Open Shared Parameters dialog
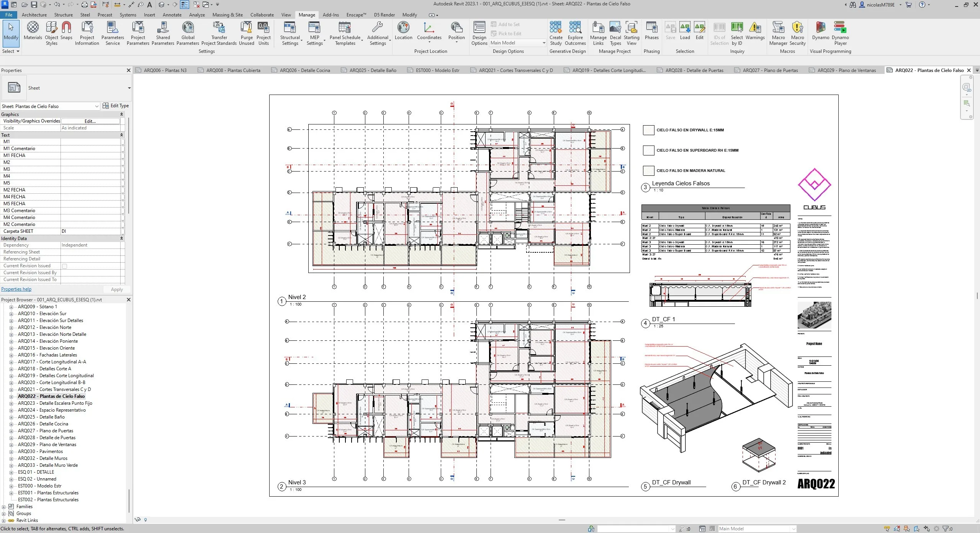The image size is (980, 533). [x=163, y=33]
